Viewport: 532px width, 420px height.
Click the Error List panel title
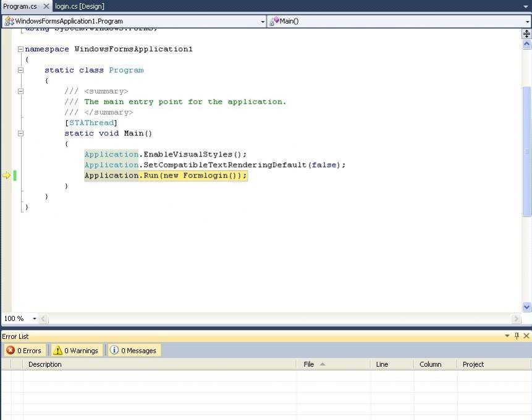tap(15, 336)
